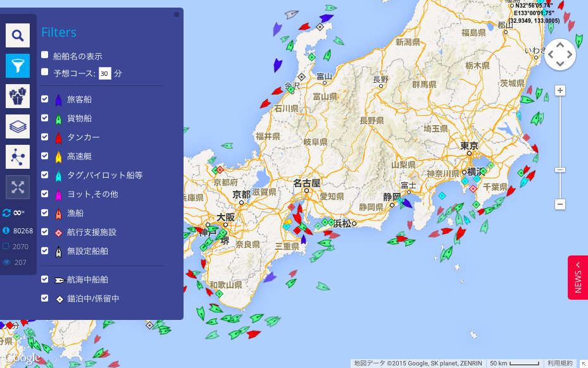
Task: Uncheck the タグ,パイロット船等 filter
Action: click(45, 175)
